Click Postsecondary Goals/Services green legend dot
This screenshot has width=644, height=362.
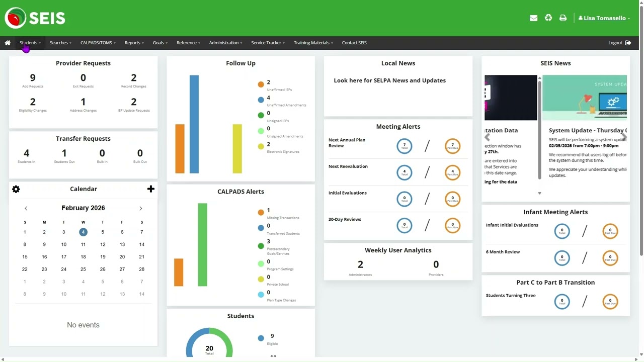point(261,246)
